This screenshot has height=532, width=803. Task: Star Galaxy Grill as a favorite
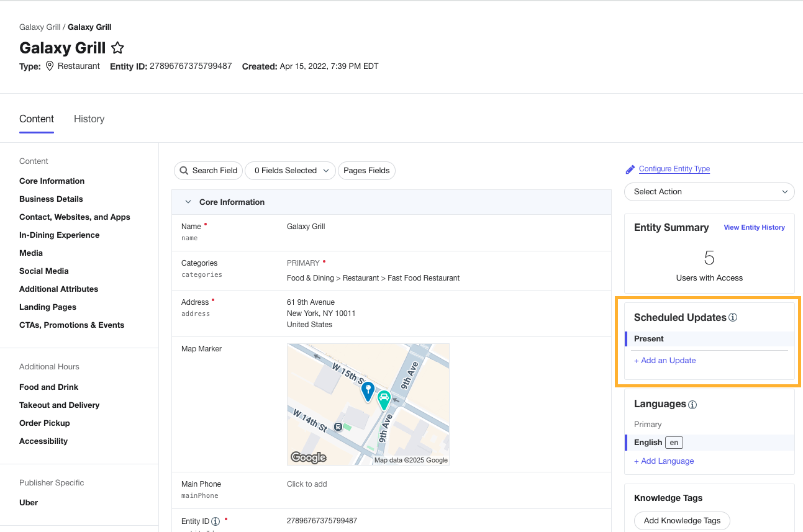(117, 48)
